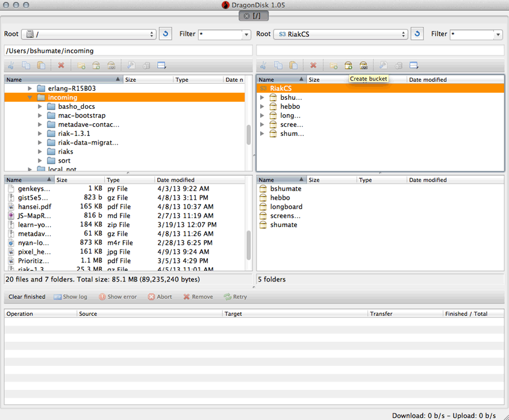Delete selection using the red X icon
Image resolution: width=509 pixels, height=420 pixels.
[61, 65]
